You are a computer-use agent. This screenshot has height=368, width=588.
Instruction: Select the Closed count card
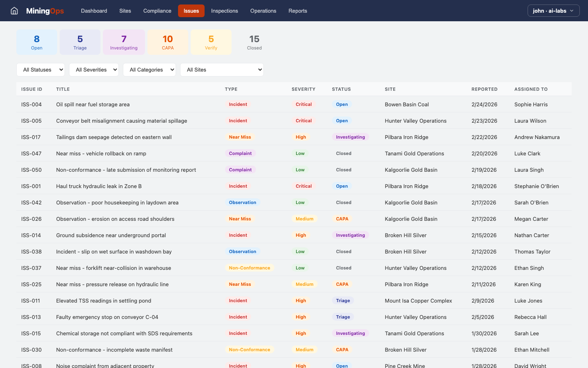tap(254, 42)
